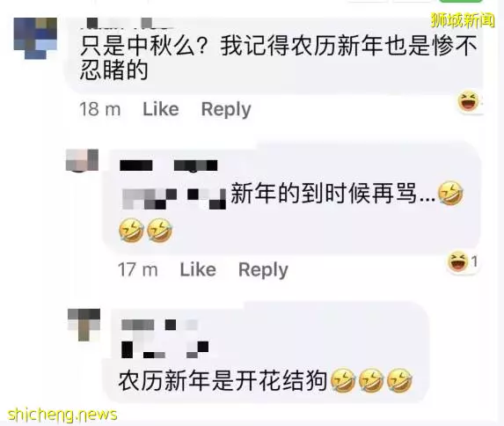This screenshot has height=426, width=504.
Task: Like the 17 m reply comment
Action: coord(198,269)
